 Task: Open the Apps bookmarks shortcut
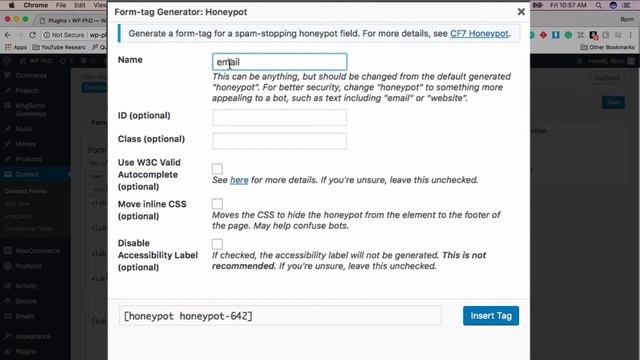[16, 47]
